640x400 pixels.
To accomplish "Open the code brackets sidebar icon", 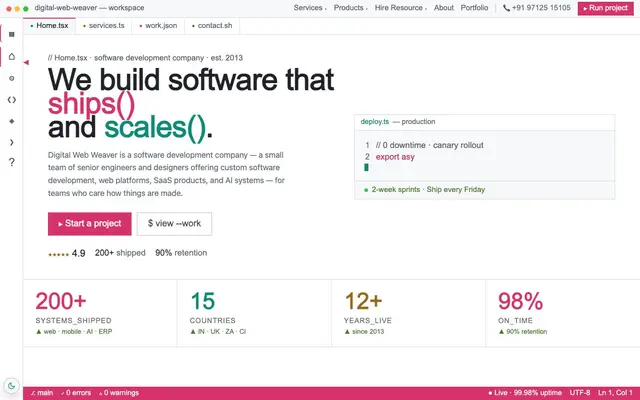I will pos(11,100).
